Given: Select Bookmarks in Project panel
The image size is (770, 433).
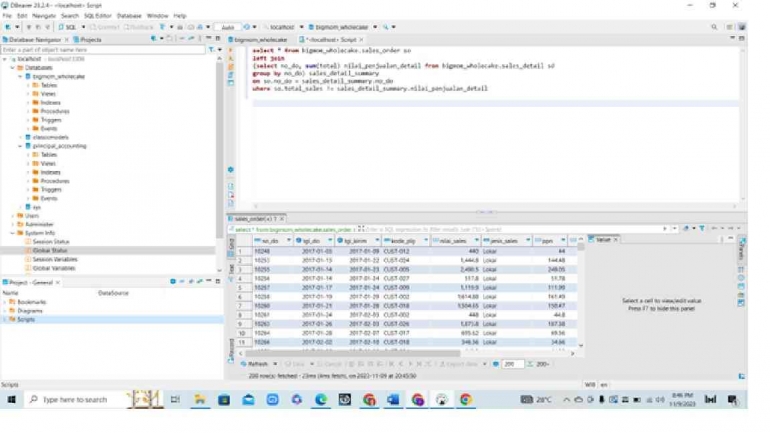Looking at the screenshot, I should (x=28, y=302).
